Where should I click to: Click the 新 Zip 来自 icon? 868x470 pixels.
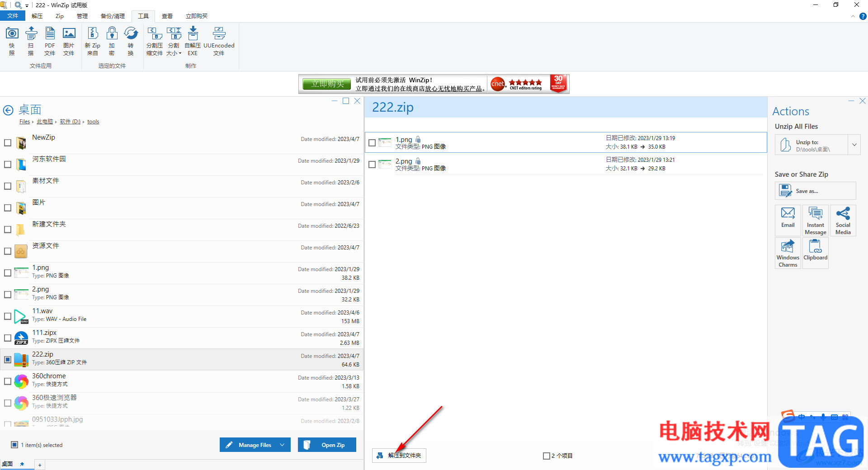pyautogui.click(x=93, y=41)
